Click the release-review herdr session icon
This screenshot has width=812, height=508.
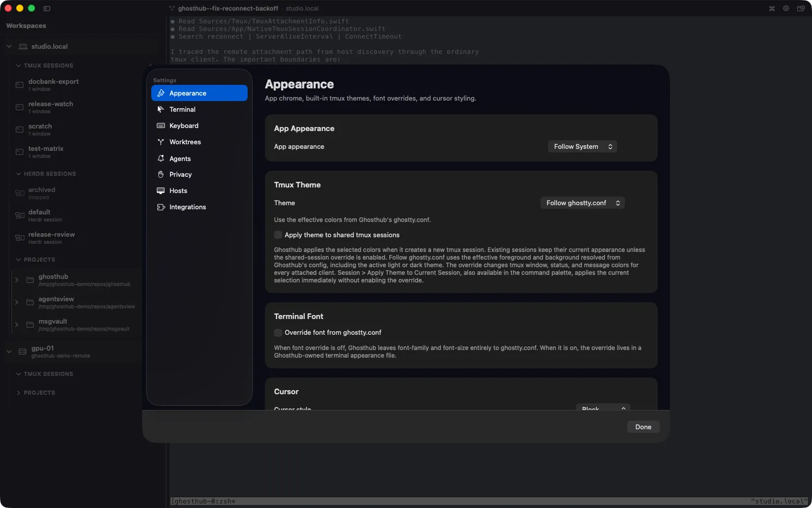20,238
